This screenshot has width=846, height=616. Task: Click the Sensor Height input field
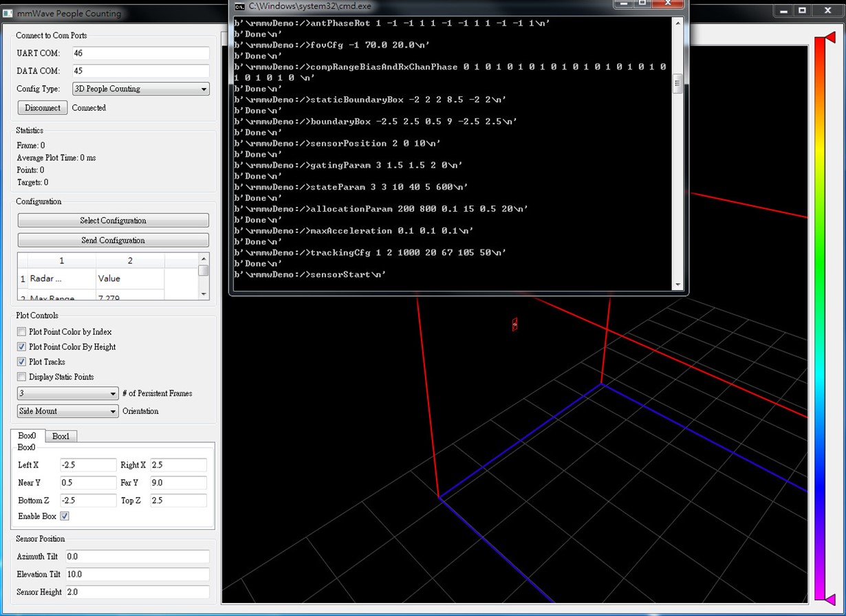point(138,592)
